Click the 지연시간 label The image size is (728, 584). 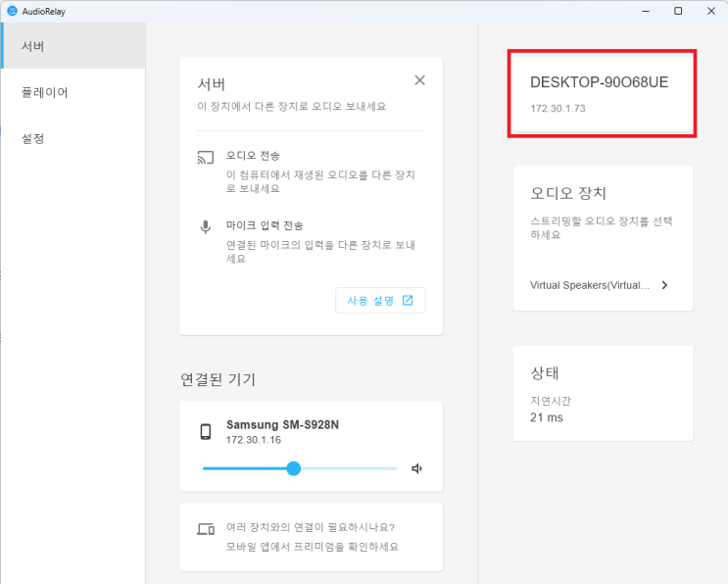tap(551, 401)
